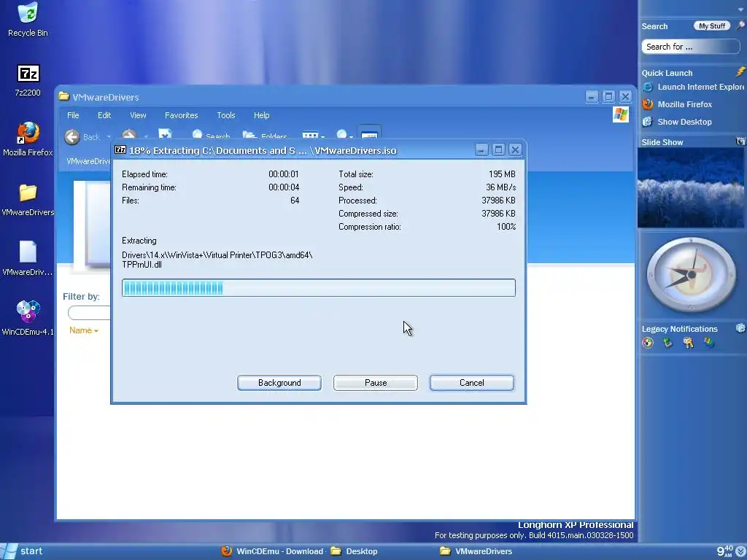
Task: Open the Back history dropdown arrow
Action: tap(109, 137)
